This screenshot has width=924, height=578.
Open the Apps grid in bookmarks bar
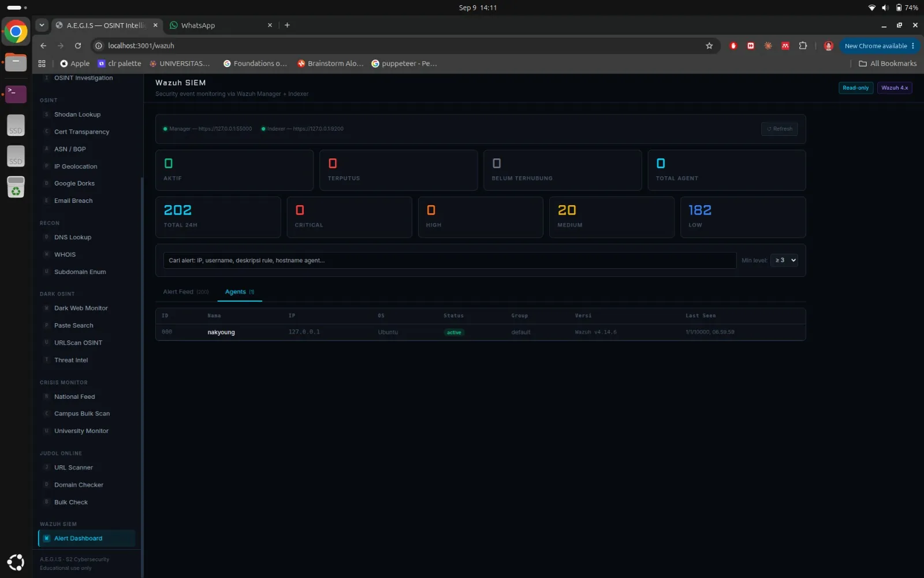click(42, 64)
